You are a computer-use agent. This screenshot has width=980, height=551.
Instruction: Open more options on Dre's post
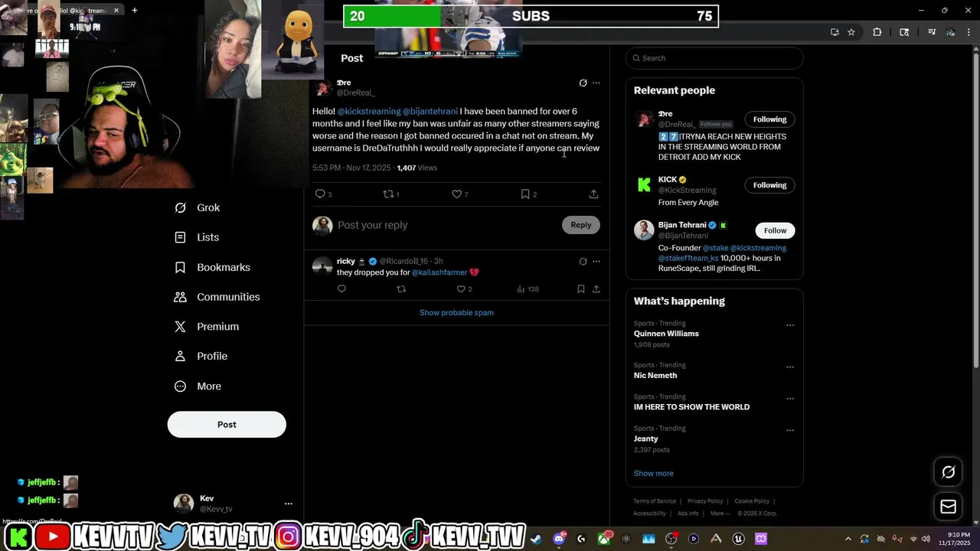[x=596, y=83]
